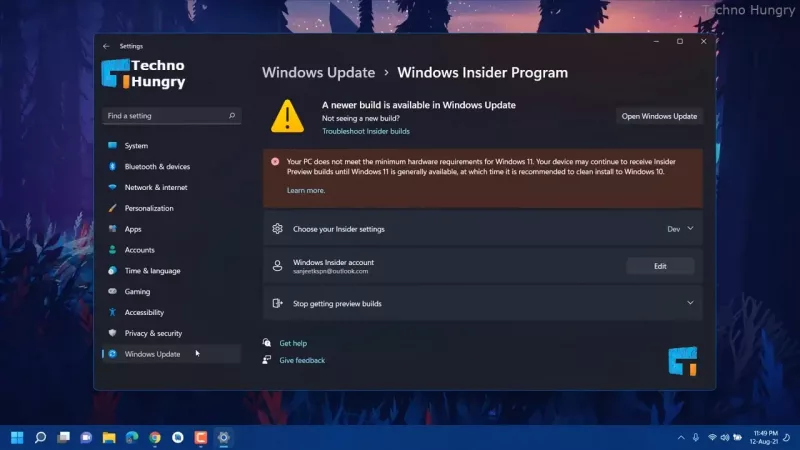800x450 pixels.
Task: Click the Stop getting preview builds icon
Action: (277, 303)
